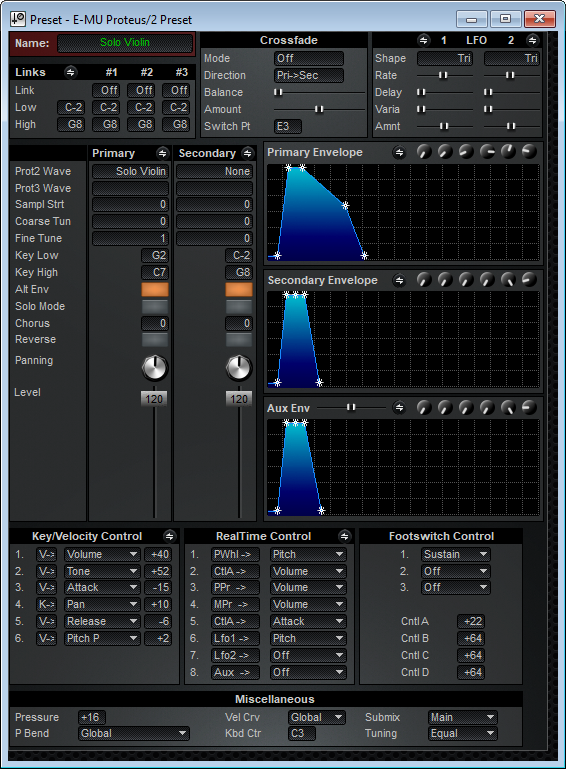The image size is (566, 769).
Task: Adjust the Crossfade Amount slider
Action: coord(319,109)
